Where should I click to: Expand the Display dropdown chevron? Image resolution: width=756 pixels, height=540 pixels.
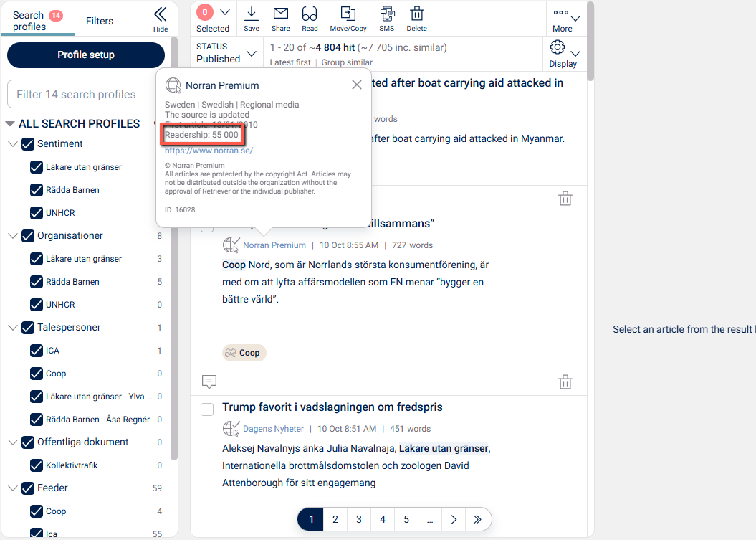pyautogui.click(x=575, y=53)
